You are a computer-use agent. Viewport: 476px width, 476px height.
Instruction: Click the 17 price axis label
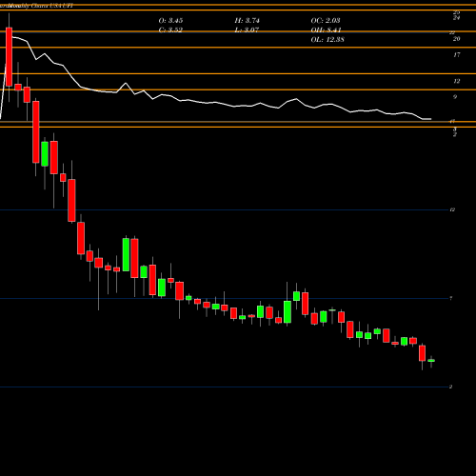click(457, 55)
